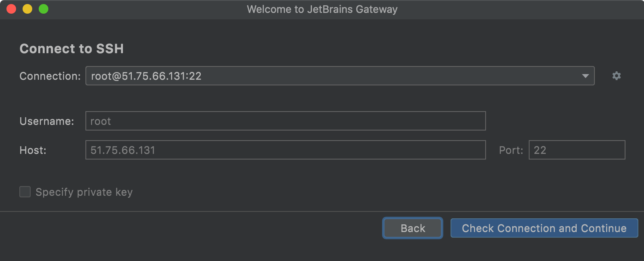Click the Connect to SSH heading
Viewport: 644px width, 261px height.
point(72,48)
